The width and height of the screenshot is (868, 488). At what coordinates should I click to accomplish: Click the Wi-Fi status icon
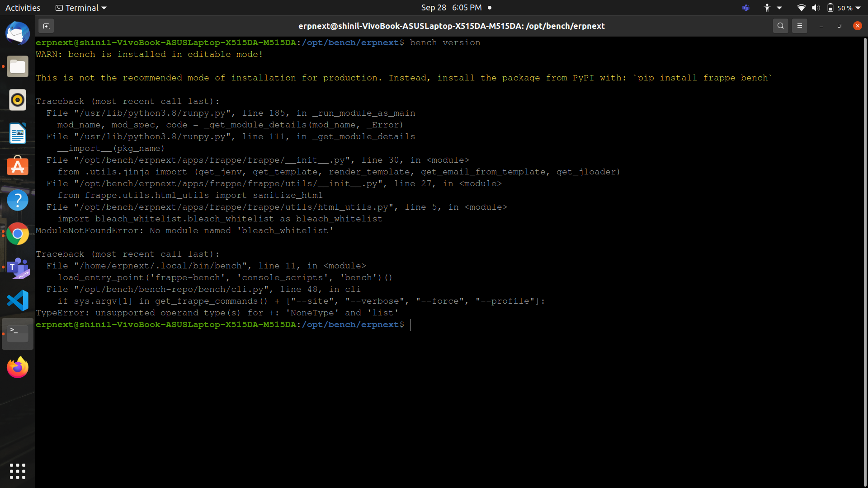click(x=801, y=8)
